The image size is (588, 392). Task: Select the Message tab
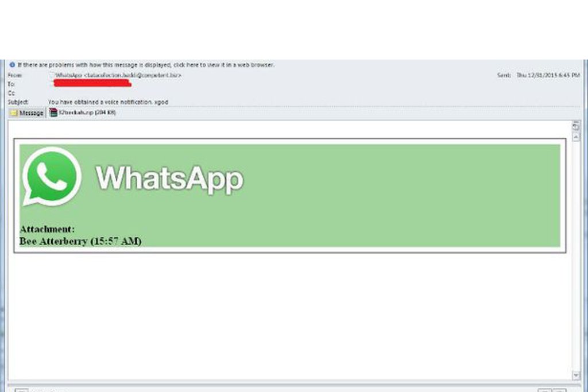click(26, 113)
